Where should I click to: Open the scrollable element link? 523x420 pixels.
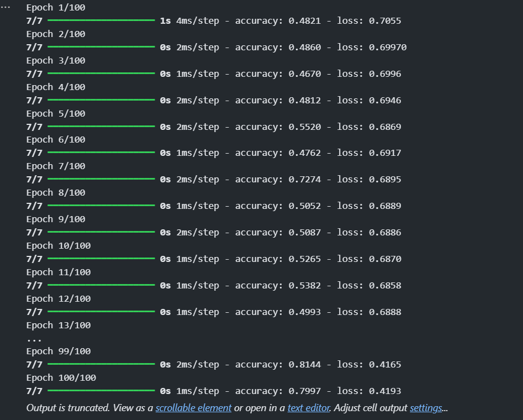[x=193, y=408]
